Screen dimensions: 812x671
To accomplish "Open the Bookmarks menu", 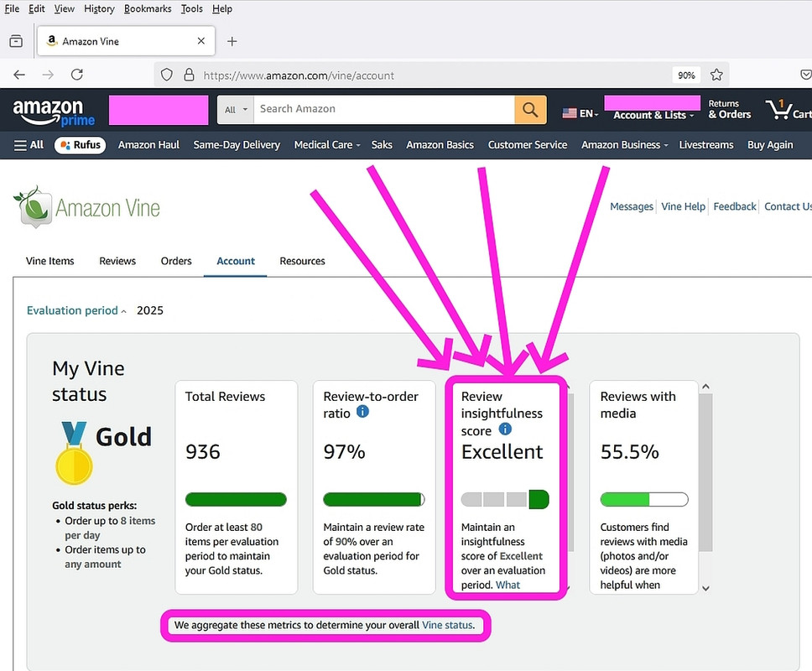I will point(148,8).
